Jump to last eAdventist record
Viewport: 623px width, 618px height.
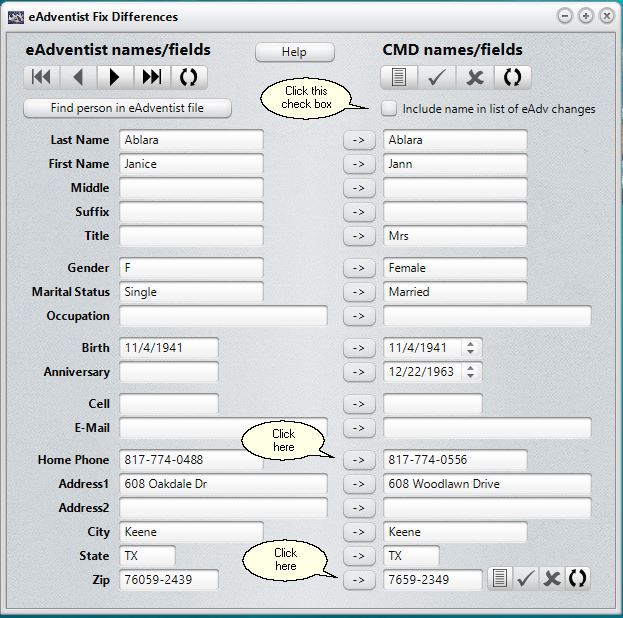152,77
